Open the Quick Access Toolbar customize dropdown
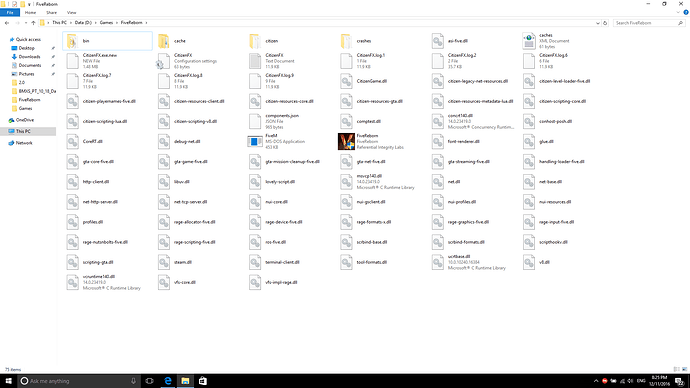 point(29,4)
